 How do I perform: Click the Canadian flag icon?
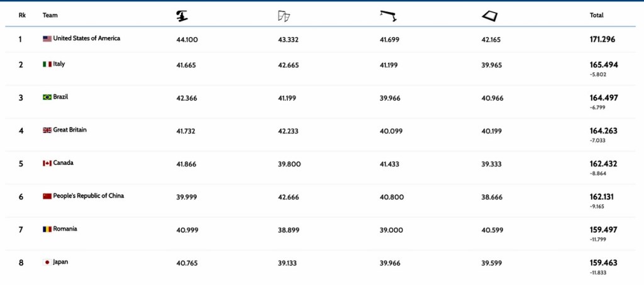(x=47, y=163)
